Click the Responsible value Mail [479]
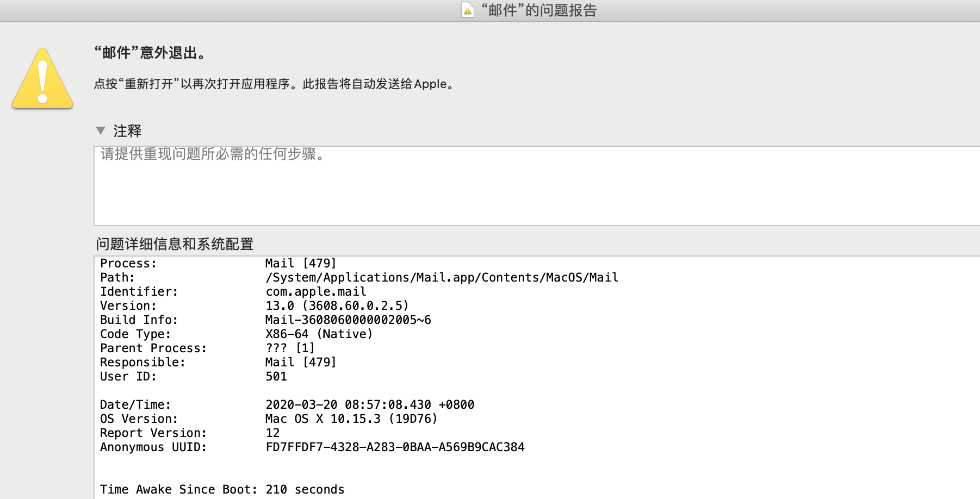Screen dimensions: 980x499 pos(301,362)
